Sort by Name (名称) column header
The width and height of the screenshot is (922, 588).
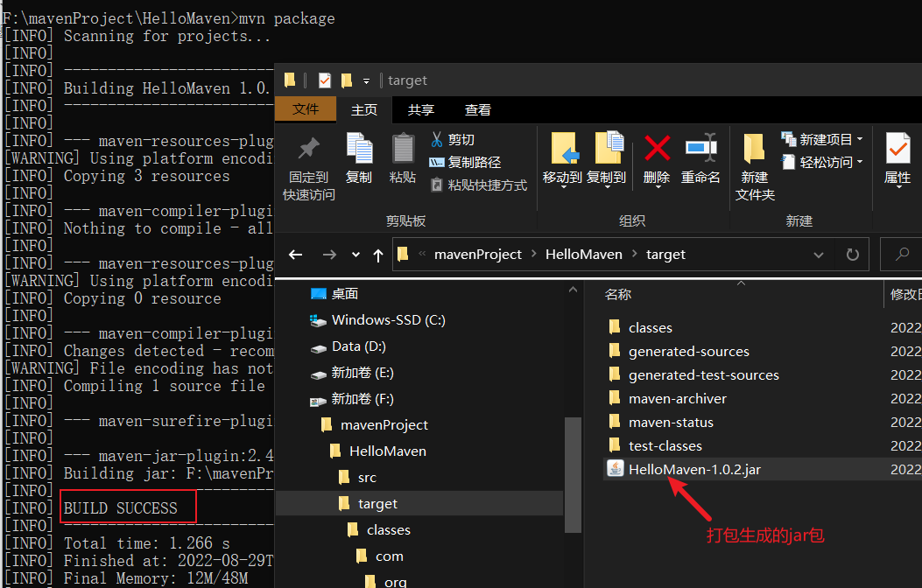[x=618, y=294]
